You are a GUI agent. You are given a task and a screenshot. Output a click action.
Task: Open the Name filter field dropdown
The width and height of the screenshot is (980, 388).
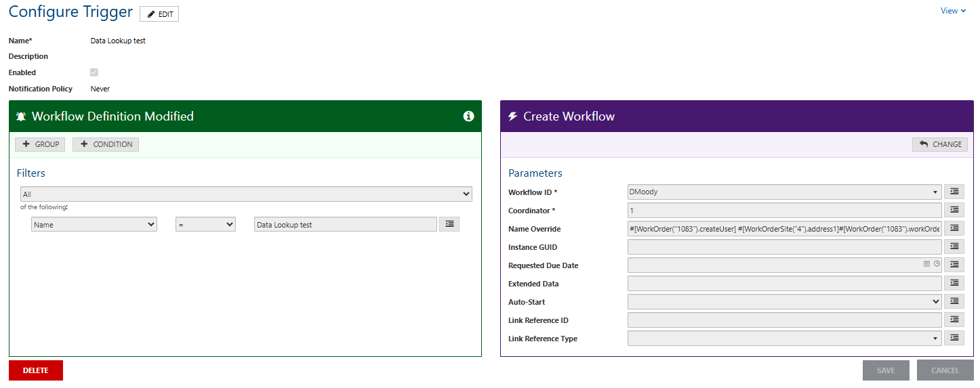pos(94,225)
